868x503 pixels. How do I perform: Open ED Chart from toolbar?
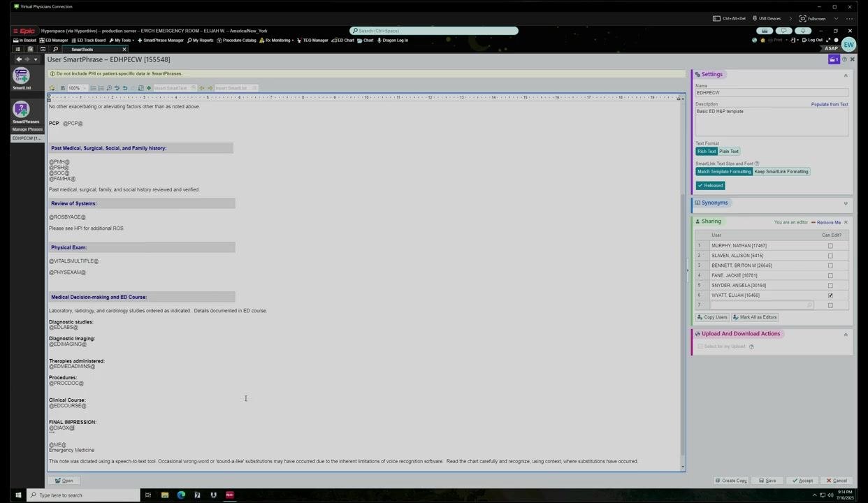(342, 41)
